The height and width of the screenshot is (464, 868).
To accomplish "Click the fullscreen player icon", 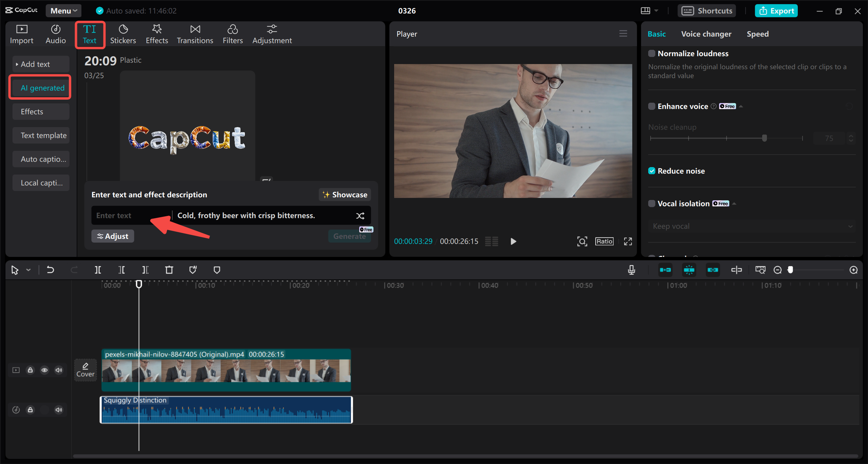I will (628, 241).
